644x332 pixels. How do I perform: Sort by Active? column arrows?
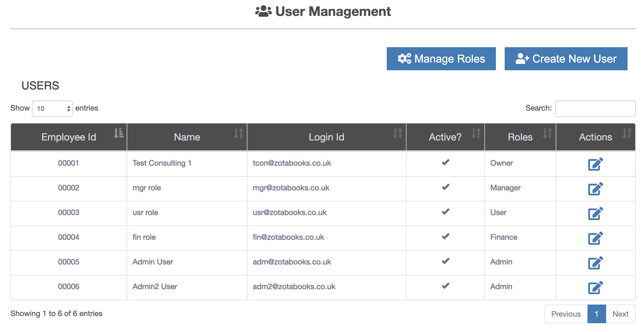coord(476,133)
